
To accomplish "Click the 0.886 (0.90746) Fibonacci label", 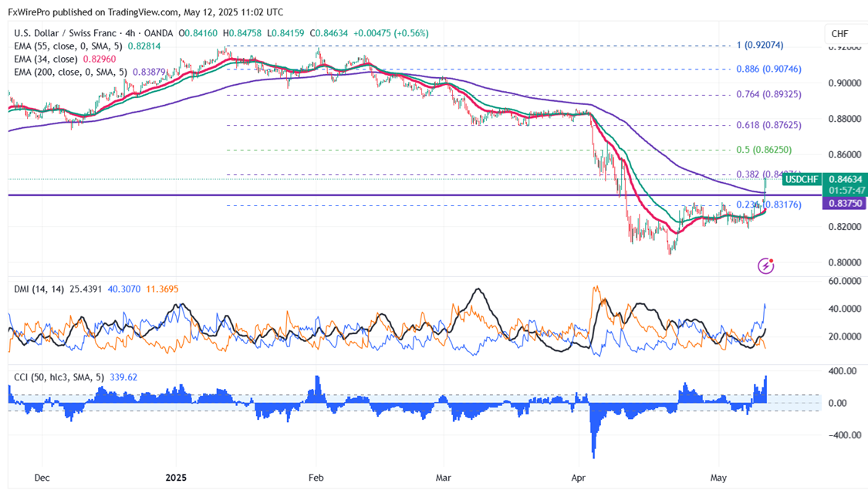I will 768,69.
